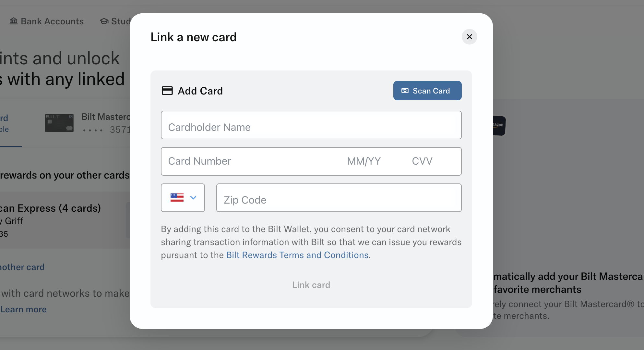Click the camera icon in Scan Card
Image resolution: width=644 pixels, height=350 pixels.
pyautogui.click(x=405, y=91)
